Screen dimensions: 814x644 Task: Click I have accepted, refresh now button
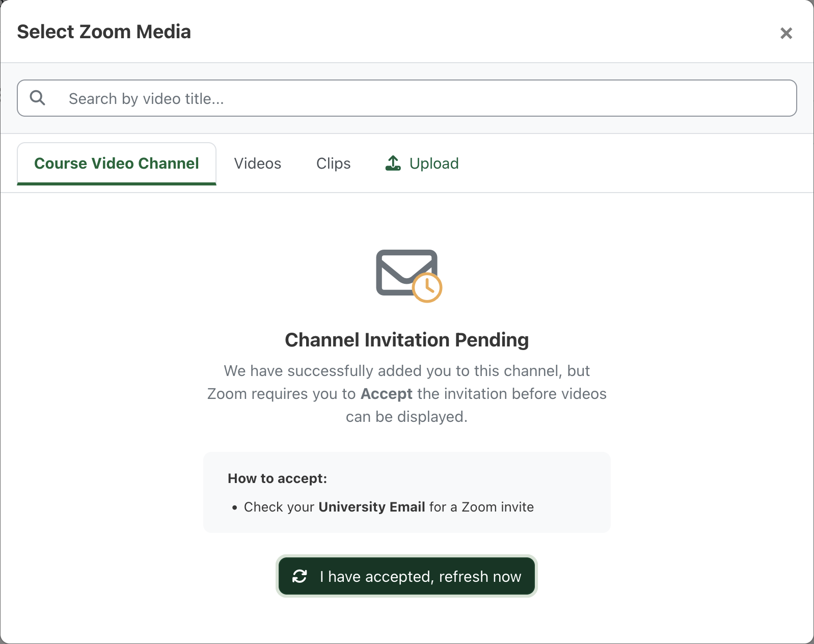click(x=406, y=576)
